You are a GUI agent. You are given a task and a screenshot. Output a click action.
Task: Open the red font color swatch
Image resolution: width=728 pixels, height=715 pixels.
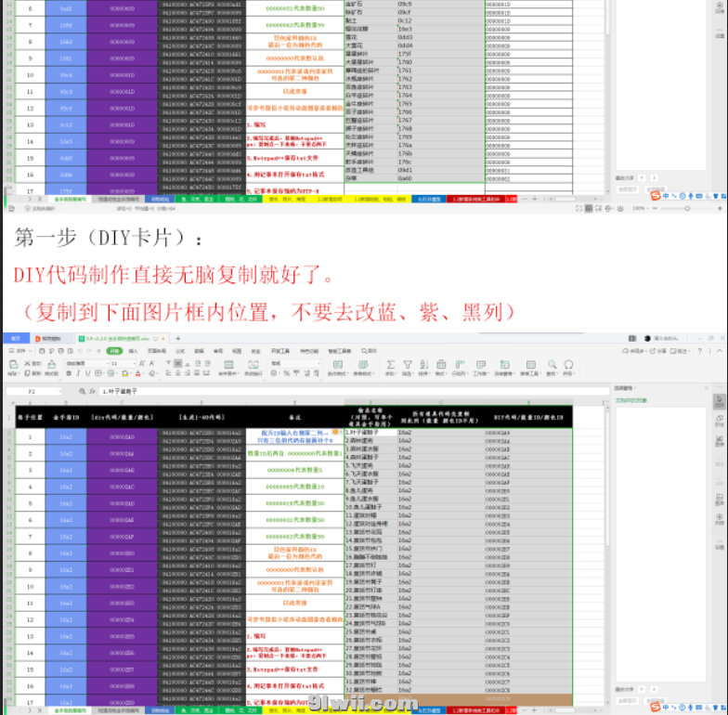pyautogui.click(x=137, y=373)
